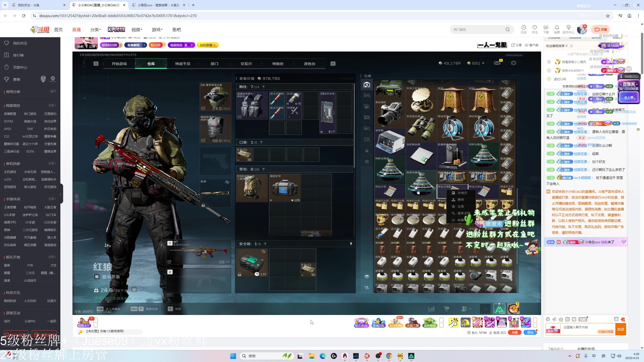Open the KPL春季赛 banner link

click(116, 30)
